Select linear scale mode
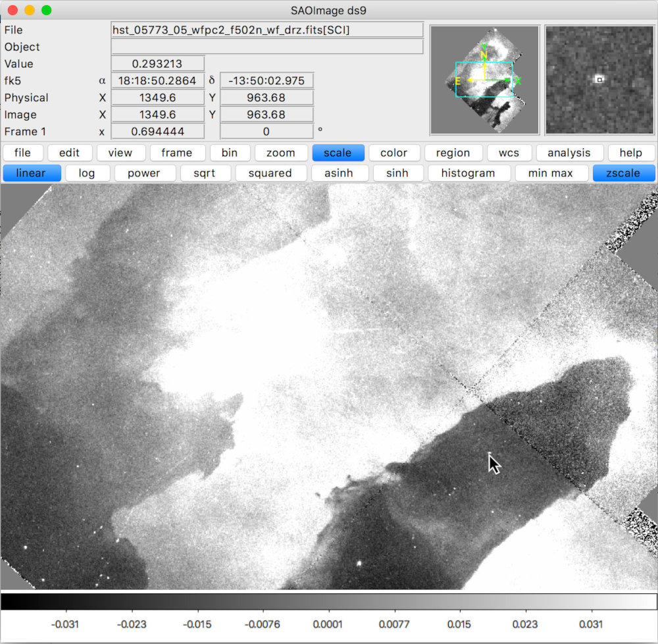This screenshot has width=658, height=644. (32, 173)
